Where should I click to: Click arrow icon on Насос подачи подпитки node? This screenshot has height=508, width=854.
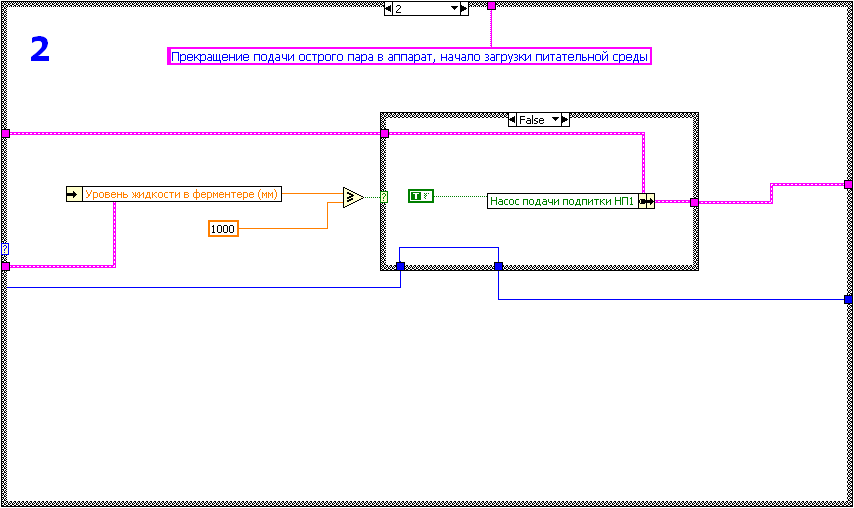coord(646,201)
